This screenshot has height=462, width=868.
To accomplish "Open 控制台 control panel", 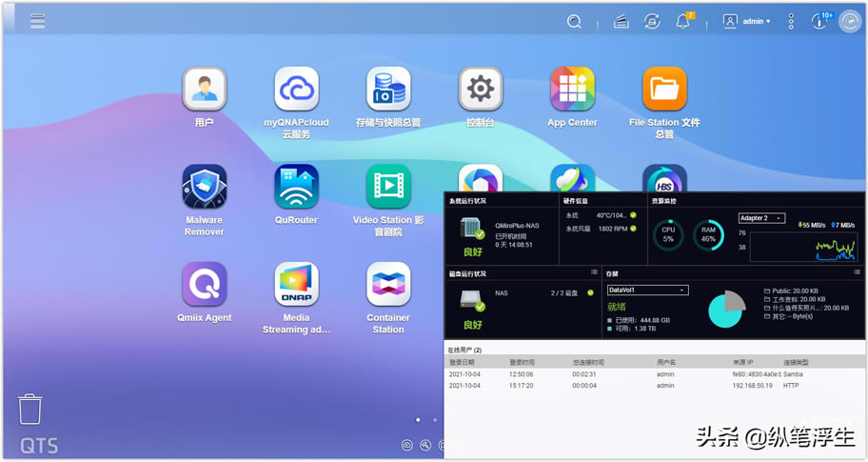I will click(x=480, y=89).
